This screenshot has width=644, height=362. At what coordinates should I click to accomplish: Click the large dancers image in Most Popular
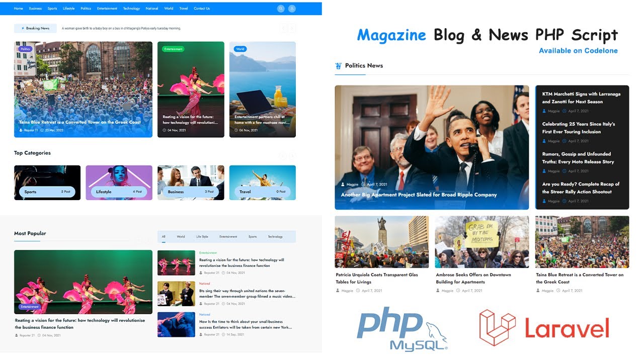(83, 282)
